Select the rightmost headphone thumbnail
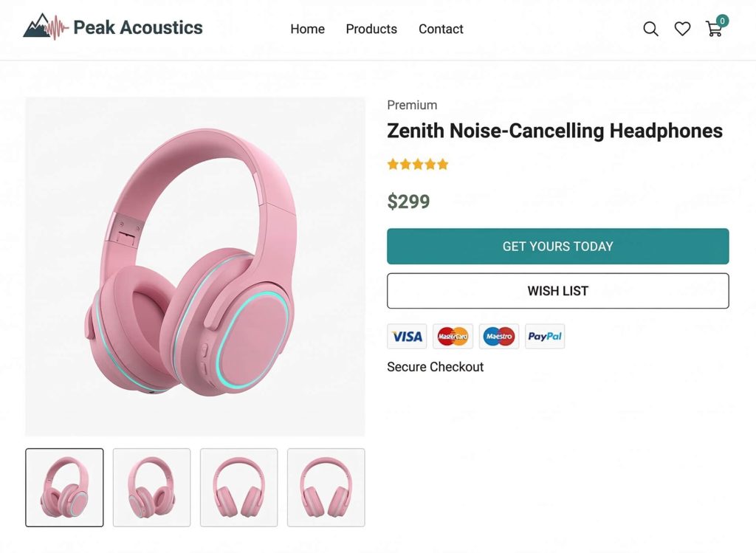This screenshot has height=553, width=756. click(326, 488)
